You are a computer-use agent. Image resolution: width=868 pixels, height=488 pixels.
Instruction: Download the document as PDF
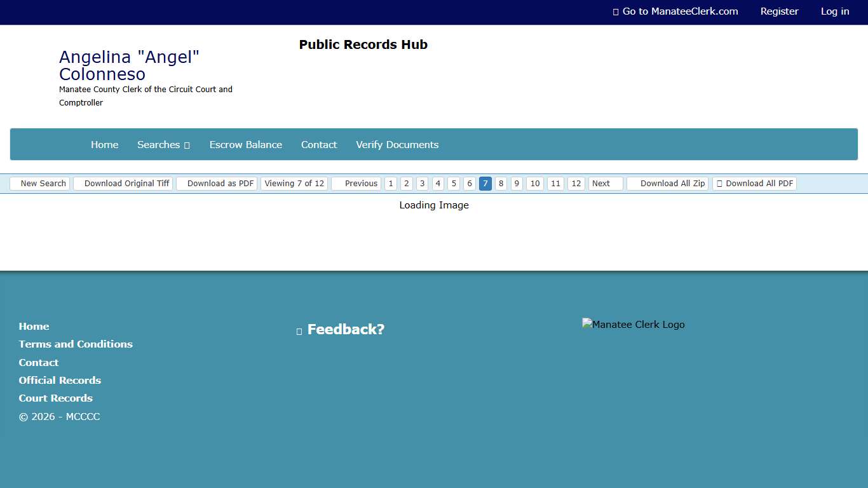220,183
